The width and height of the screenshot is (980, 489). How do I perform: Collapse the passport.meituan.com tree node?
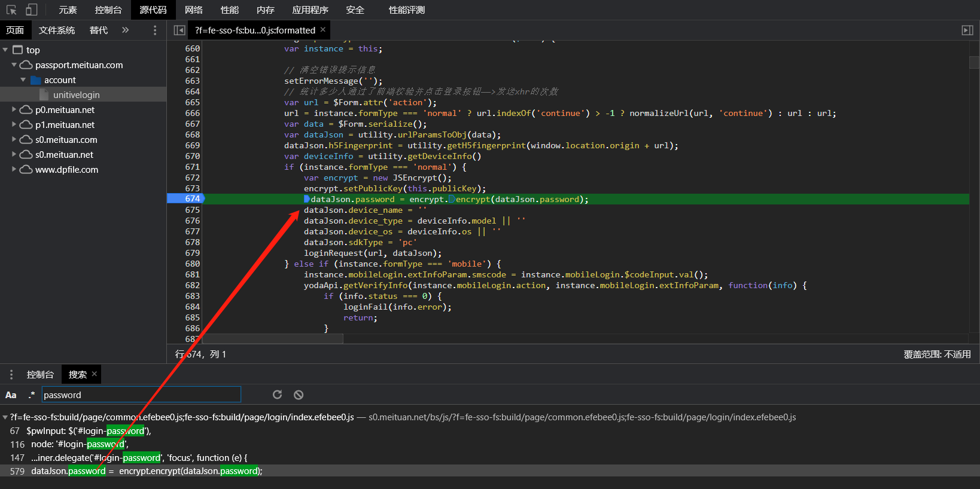pyautogui.click(x=14, y=65)
